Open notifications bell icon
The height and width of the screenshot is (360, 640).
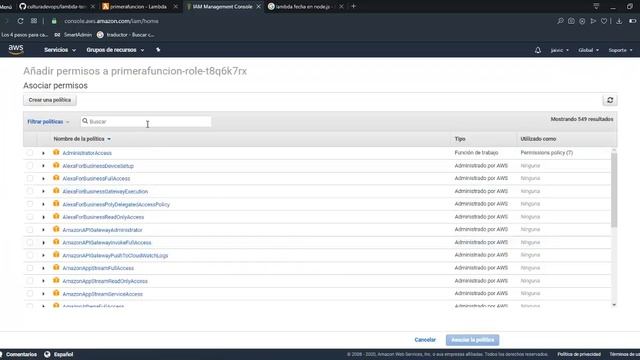(x=538, y=50)
